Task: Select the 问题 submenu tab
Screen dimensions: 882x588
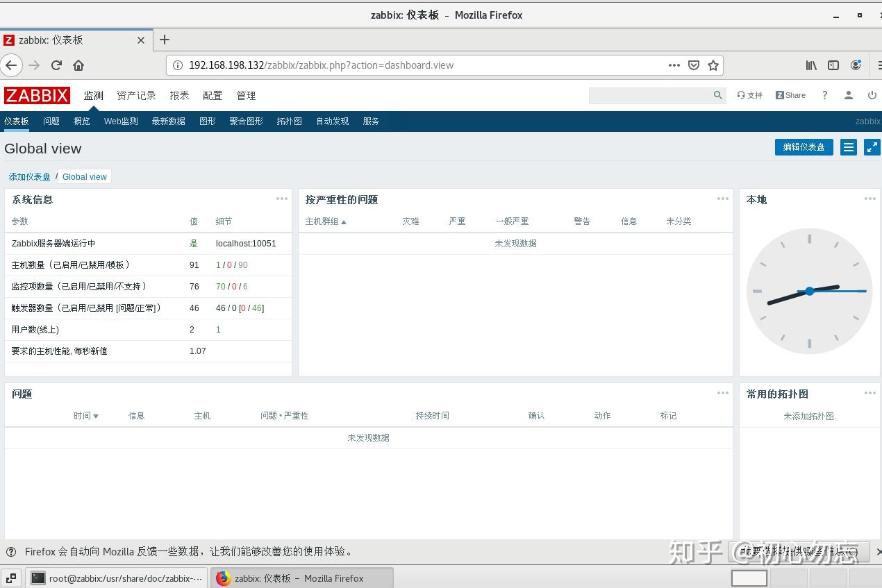Action: coord(51,121)
